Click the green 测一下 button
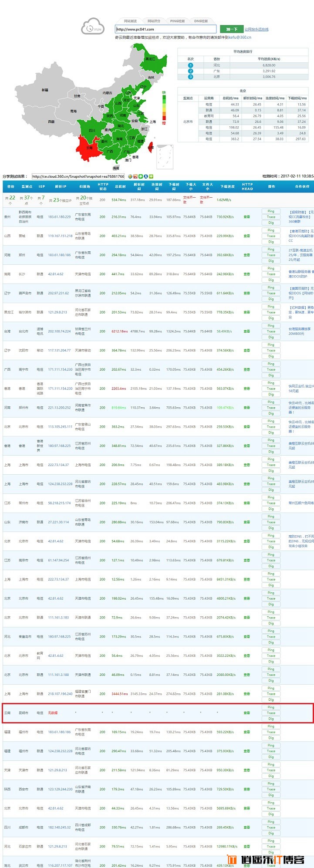 (231, 29)
